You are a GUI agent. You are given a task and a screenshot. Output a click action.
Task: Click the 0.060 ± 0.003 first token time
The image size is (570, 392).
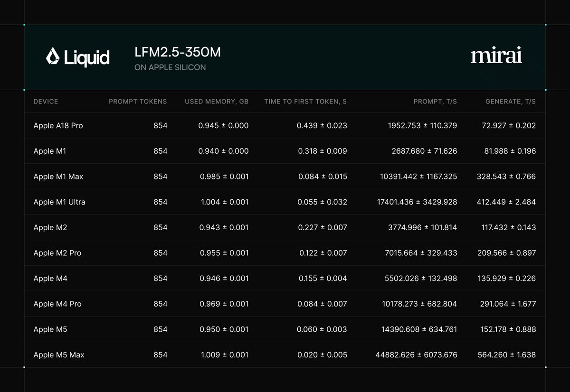tap(323, 329)
